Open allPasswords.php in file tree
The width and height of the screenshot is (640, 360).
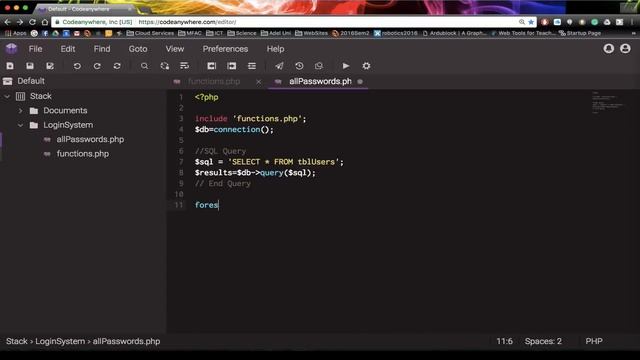[x=90, y=139]
